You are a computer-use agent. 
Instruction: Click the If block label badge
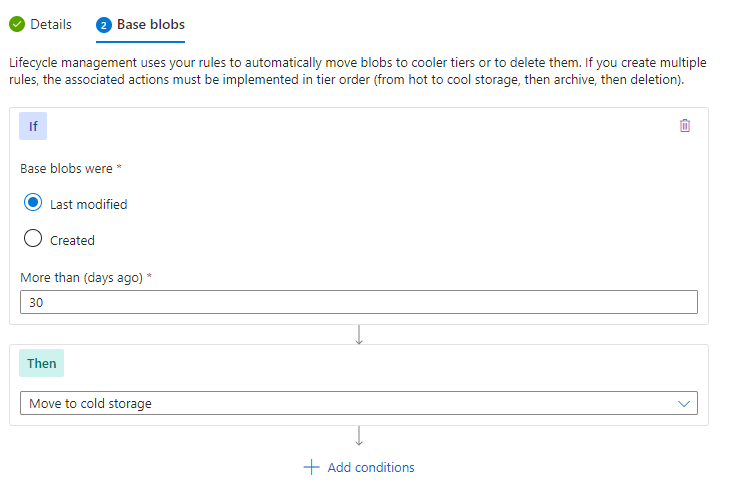click(33, 126)
